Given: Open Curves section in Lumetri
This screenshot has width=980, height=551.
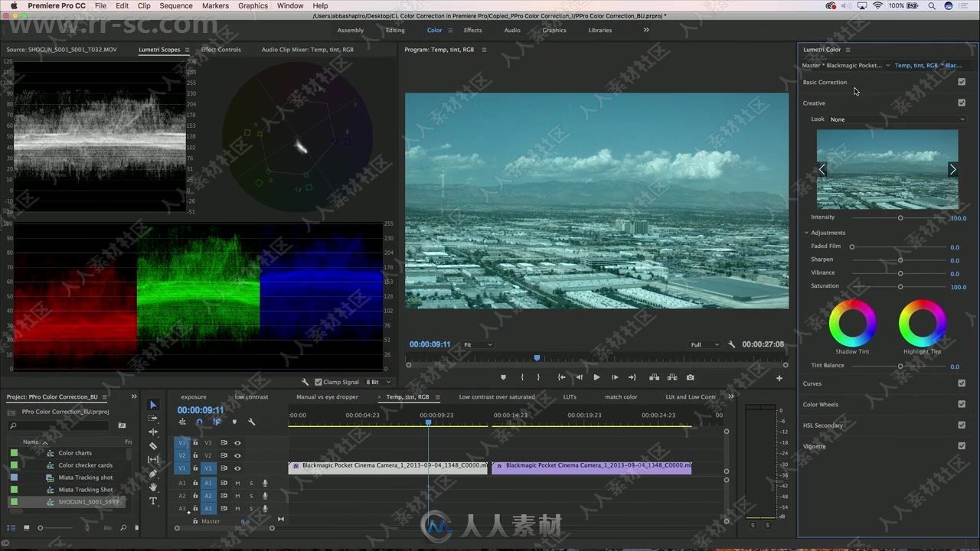Looking at the screenshot, I should (812, 383).
